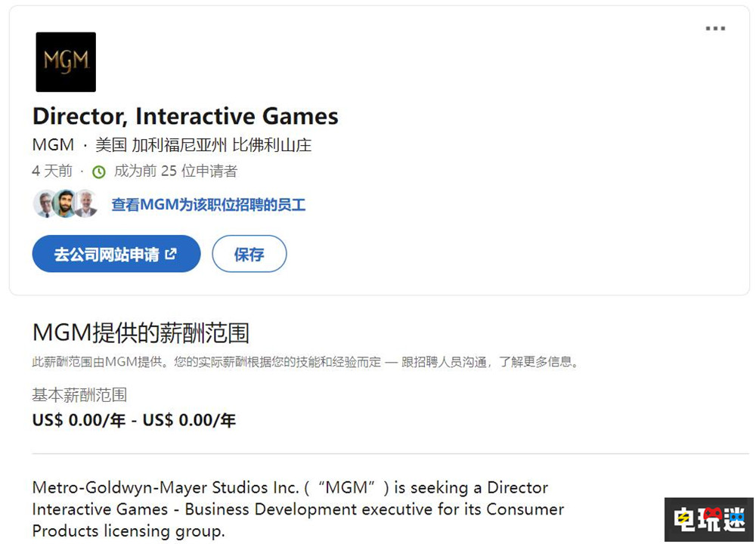This screenshot has width=756, height=544.
Task: Click the MGM提供的薪酬范围 heading
Action: click(141, 332)
